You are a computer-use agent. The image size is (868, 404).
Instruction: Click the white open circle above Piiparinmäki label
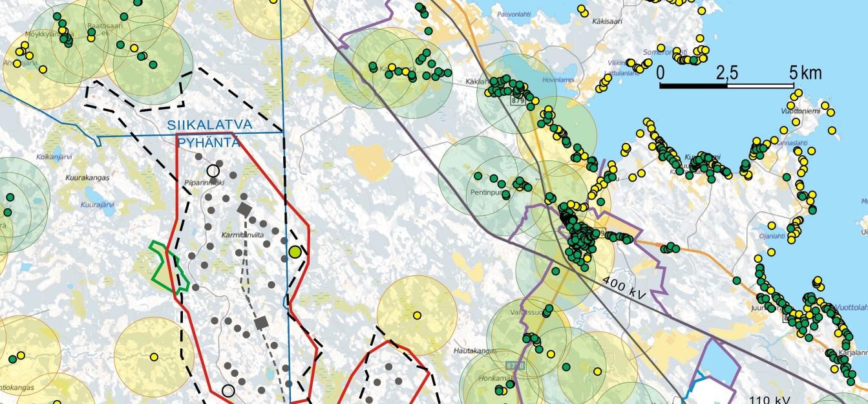213,171
